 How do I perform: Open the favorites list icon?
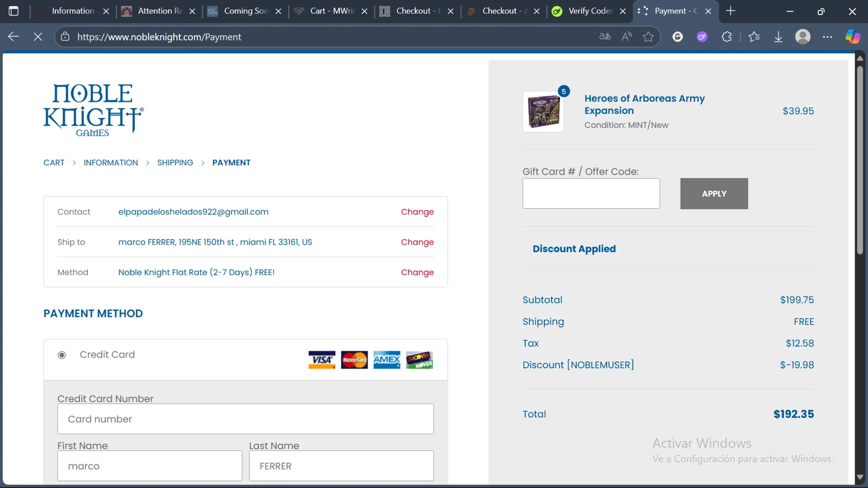[x=754, y=36]
